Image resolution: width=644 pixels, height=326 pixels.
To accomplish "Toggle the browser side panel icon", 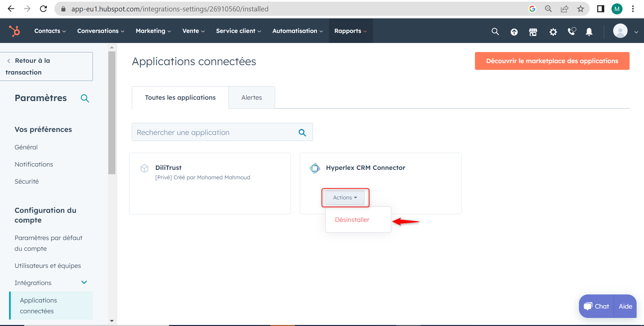I will click(601, 9).
